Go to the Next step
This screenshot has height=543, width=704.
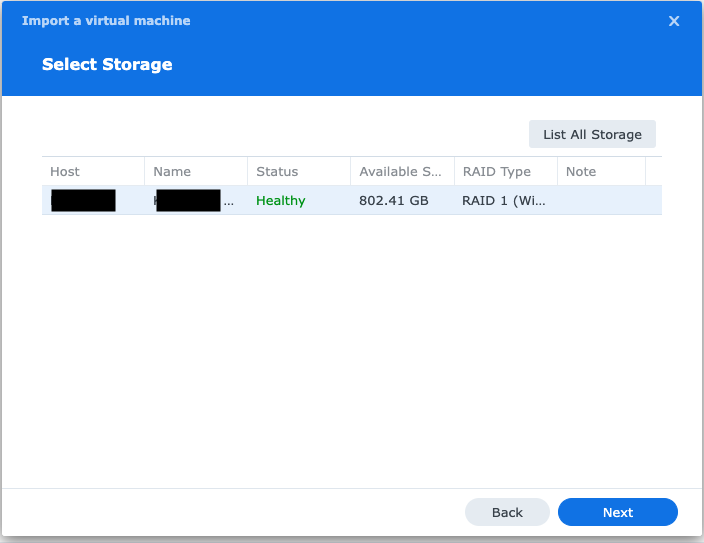tap(618, 512)
